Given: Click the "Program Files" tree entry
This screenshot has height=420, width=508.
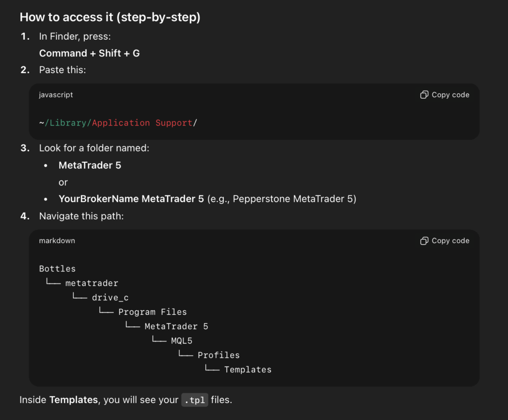Looking at the screenshot, I should pos(152,312).
